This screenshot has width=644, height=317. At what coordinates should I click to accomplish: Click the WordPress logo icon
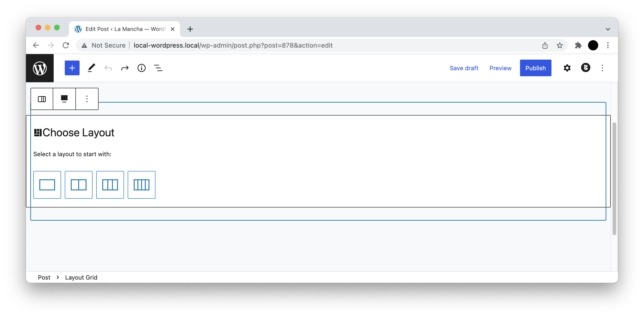[x=40, y=68]
